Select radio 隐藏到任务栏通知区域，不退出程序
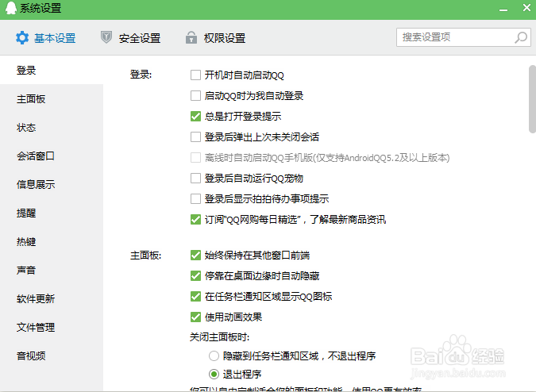The width and height of the screenshot is (536, 392). 214,356
